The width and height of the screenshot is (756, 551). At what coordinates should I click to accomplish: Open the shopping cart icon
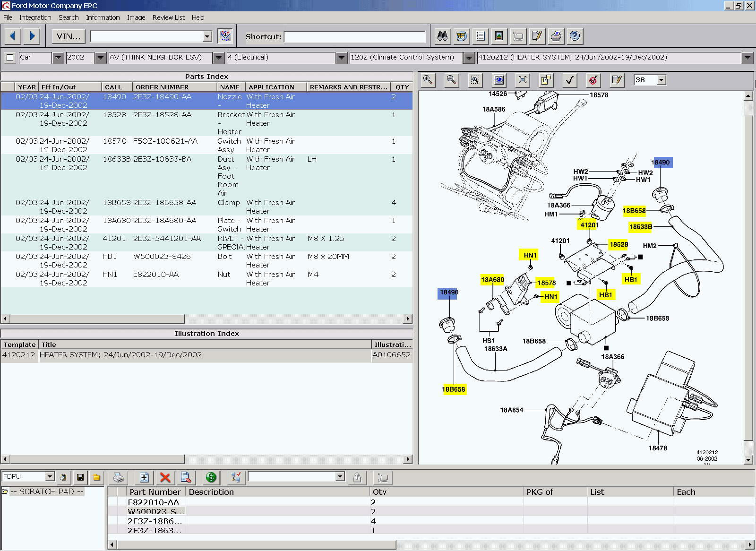[461, 36]
